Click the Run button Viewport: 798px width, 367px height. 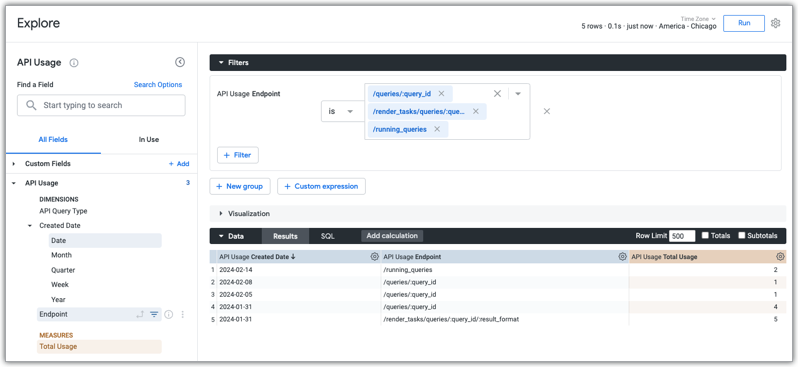[x=744, y=23]
